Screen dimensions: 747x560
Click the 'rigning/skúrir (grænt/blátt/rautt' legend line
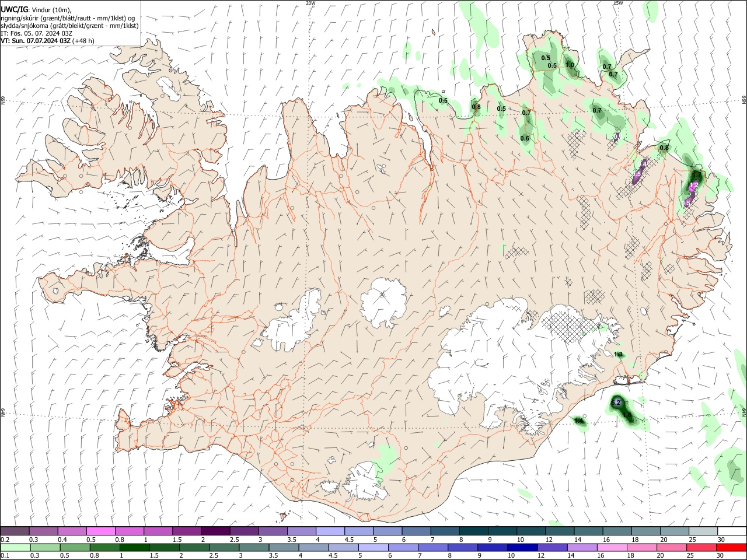pyautogui.click(x=68, y=17)
